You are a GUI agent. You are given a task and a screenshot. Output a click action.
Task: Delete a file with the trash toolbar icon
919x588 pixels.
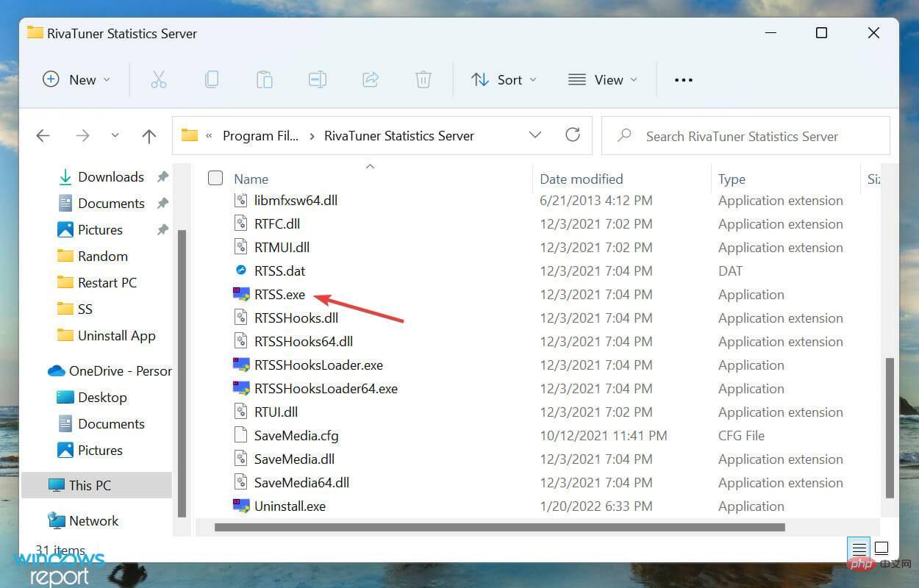[423, 79]
